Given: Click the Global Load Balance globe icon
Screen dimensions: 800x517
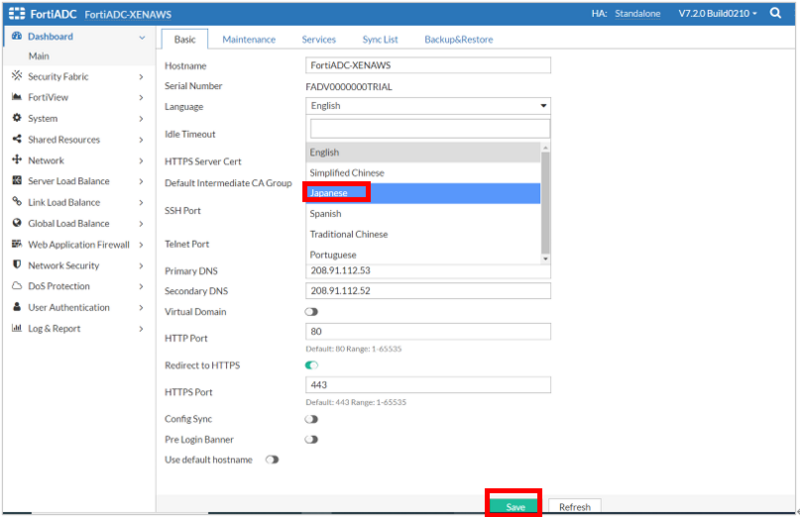Looking at the screenshot, I should 17,223.
